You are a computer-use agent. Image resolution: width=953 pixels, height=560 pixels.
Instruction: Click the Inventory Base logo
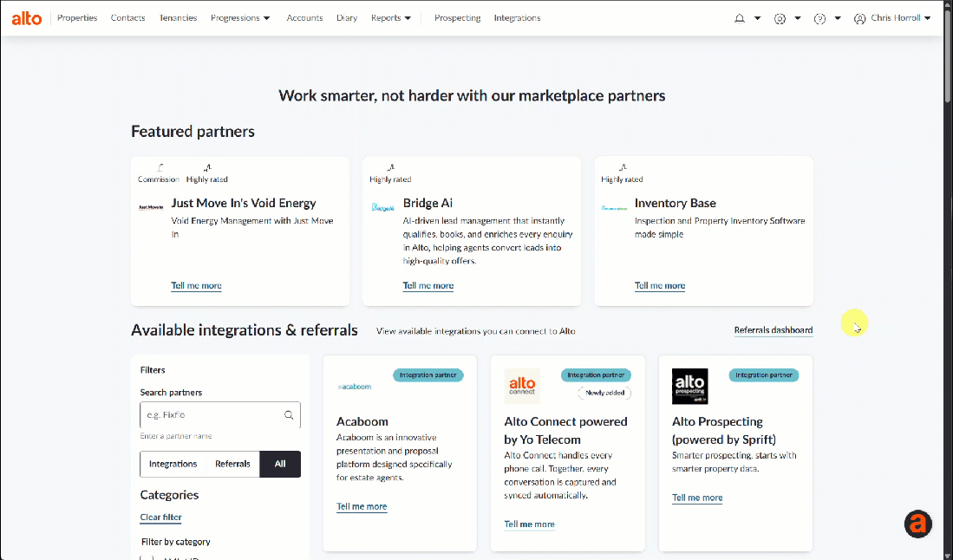click(614, 208)
